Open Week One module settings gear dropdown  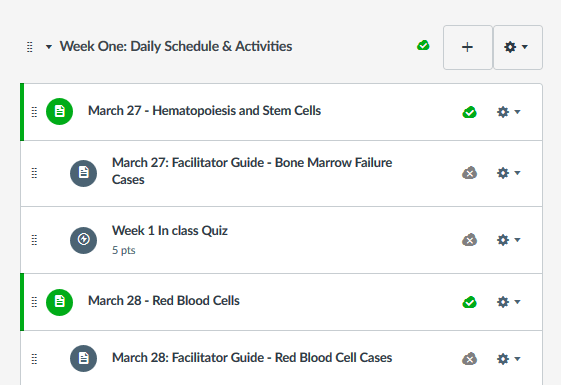518,47
